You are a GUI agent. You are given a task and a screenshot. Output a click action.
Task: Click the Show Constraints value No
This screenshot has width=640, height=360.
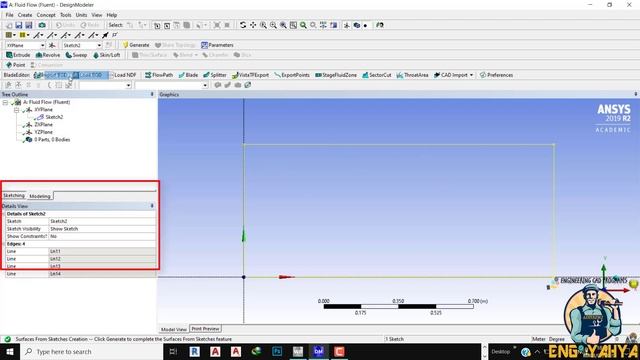(x=102, y=236)
